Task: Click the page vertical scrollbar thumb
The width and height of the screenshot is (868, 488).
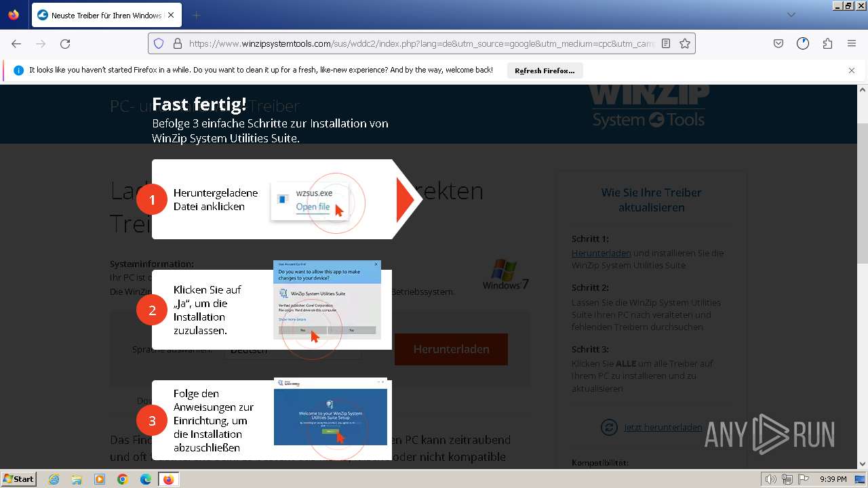Action: pos(863,193)
